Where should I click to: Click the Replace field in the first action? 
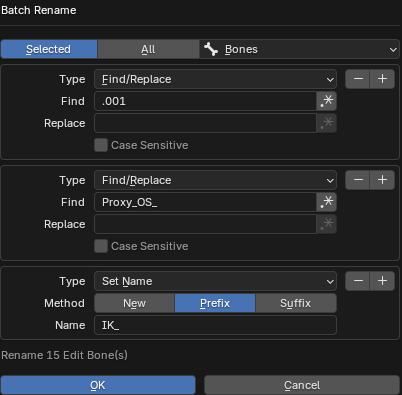click(205, 123)
